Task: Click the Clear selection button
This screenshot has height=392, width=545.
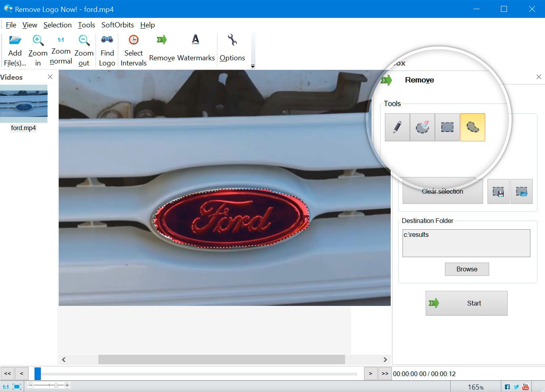Action: tap(443, 191)
